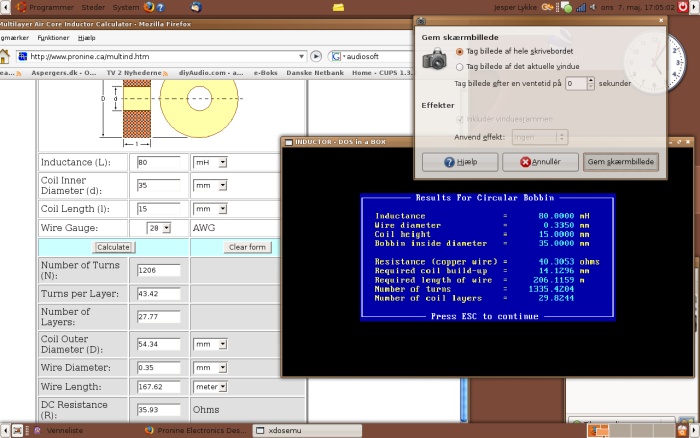Open the volume speaker icon
Image resolution: width=700 pixels, height=438 pixels.
(593, 7)
